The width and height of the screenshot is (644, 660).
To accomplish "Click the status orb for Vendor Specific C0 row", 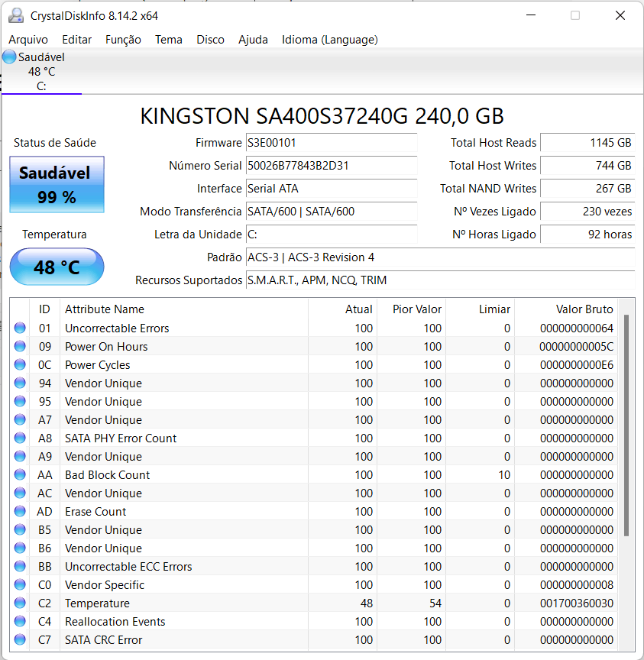I will coord(20,584).
